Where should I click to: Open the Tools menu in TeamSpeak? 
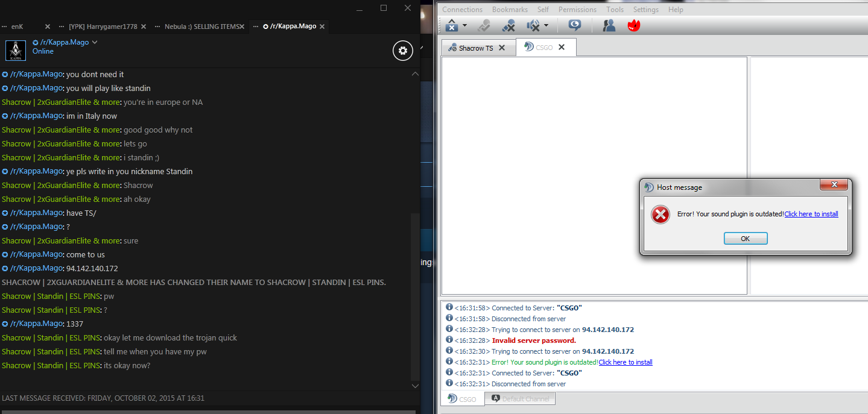click(x=615, y=10)
